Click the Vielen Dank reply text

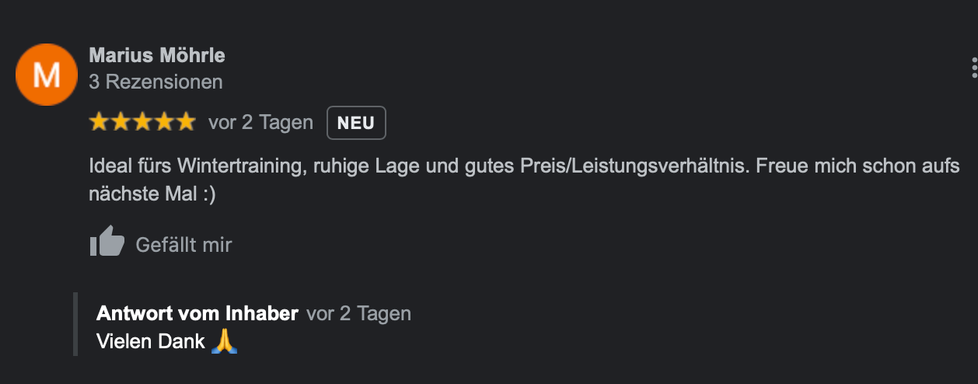[150, 342]
